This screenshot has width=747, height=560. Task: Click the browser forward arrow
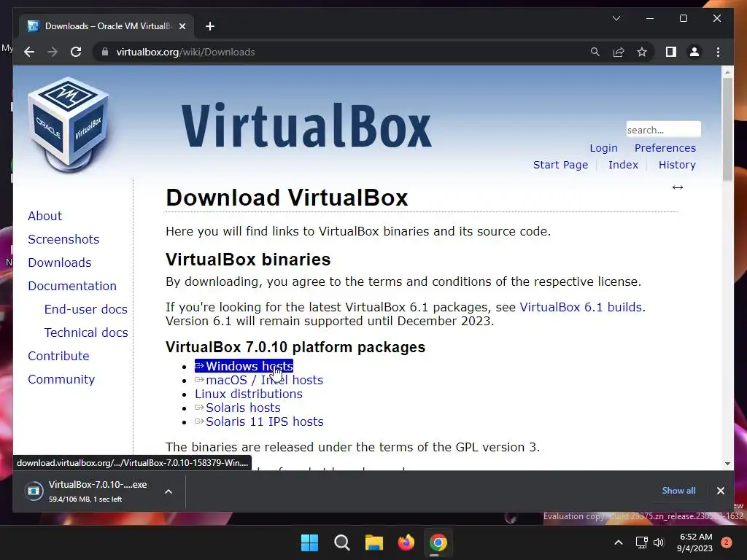[x=53, y=52]
